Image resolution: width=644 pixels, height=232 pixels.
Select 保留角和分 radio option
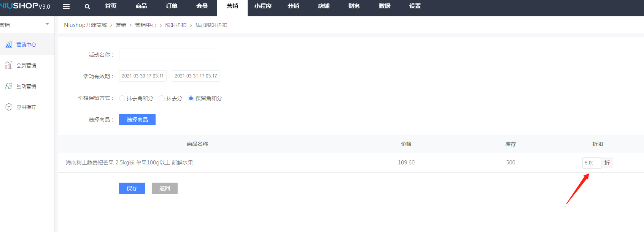click(191, 98)
